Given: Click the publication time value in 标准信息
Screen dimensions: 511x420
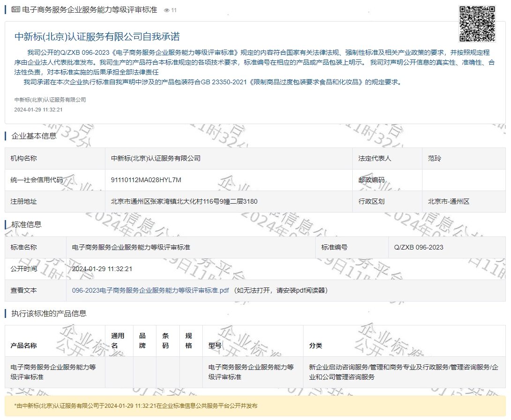Looking at the screenshot, I should click(102, 269).
